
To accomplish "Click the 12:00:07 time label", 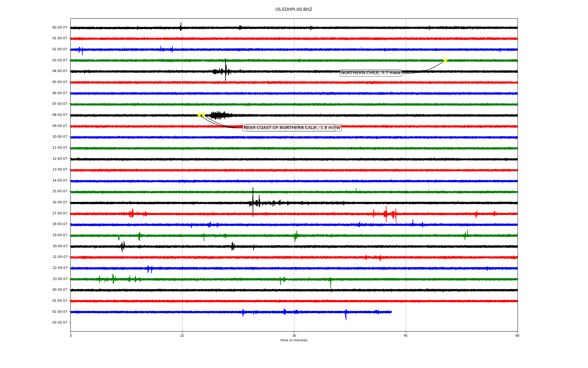I will (60, 159).
